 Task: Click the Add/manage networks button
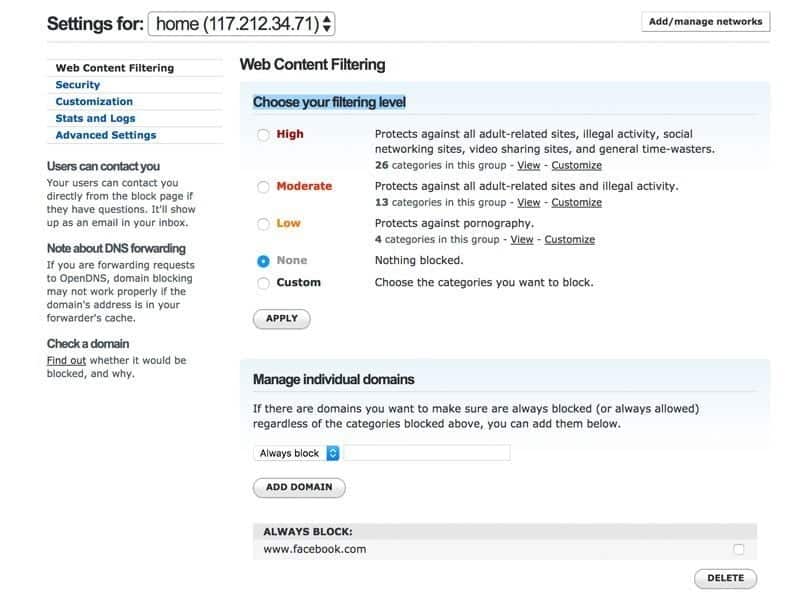pyautogui.click(x=705, y=21)
